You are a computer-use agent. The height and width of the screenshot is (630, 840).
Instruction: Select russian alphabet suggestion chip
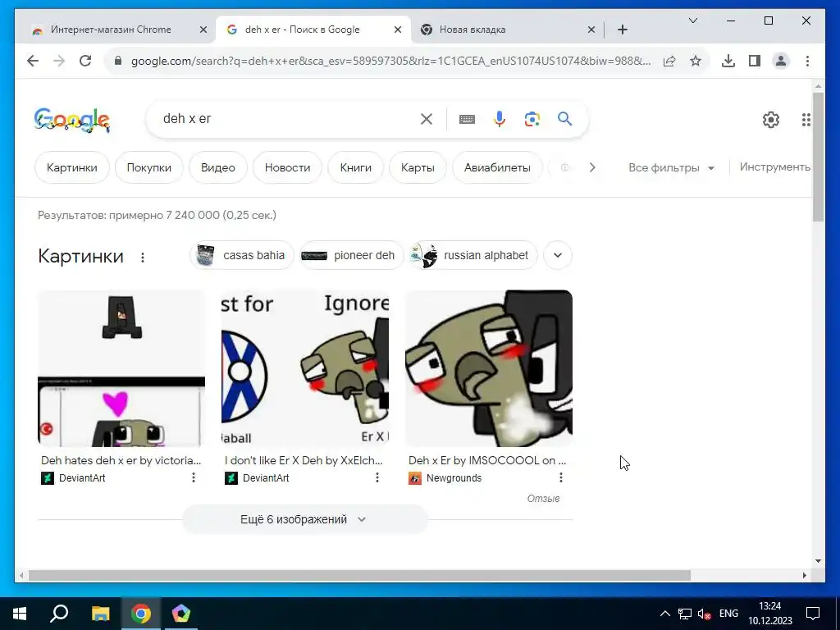click(x=473, y=255)
